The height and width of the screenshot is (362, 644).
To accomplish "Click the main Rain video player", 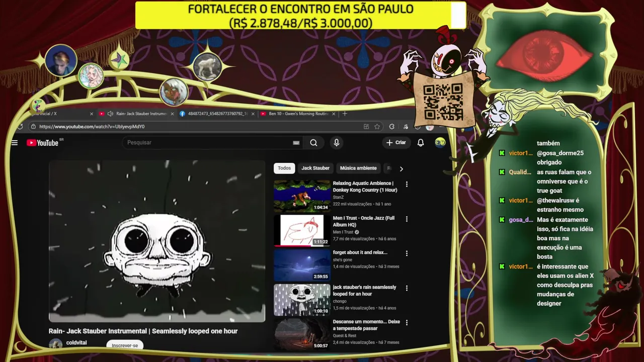I will click(x=157, y=241).
